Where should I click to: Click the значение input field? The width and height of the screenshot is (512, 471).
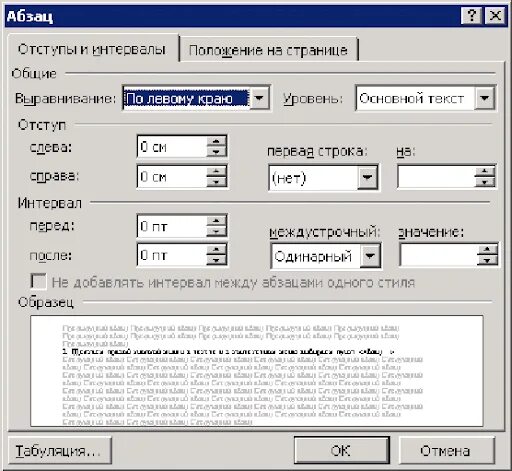[x=439, y=255]
